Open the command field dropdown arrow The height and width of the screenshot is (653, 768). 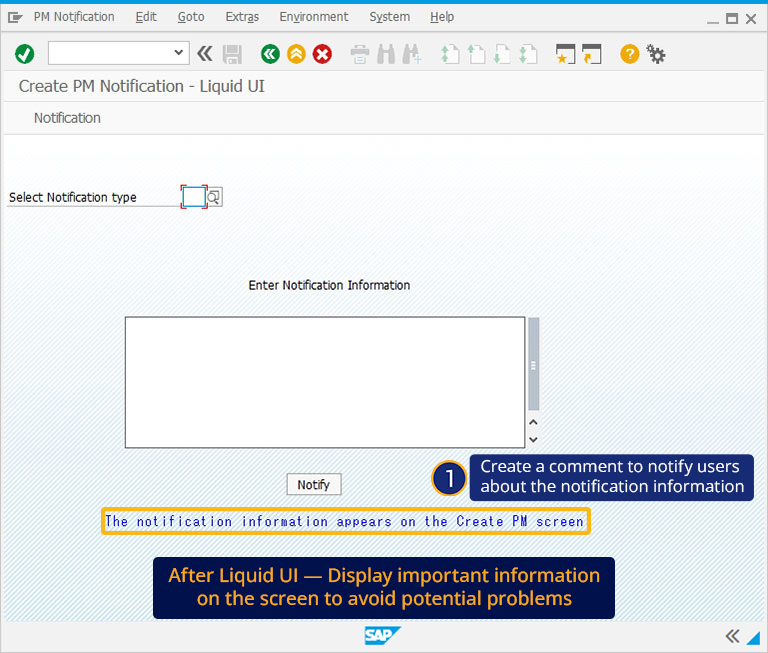(178, 52)
